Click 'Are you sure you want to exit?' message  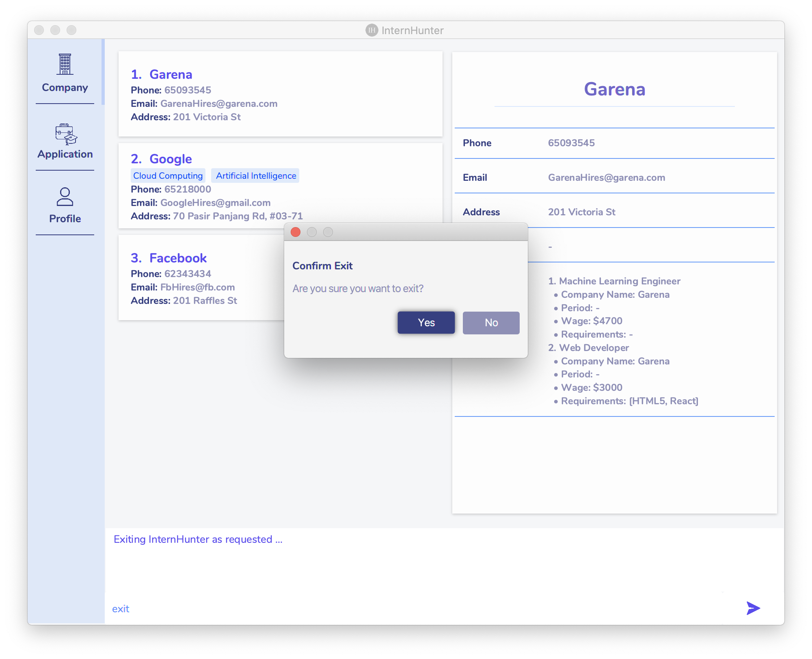pyautogui.click(x=358, y=288)
